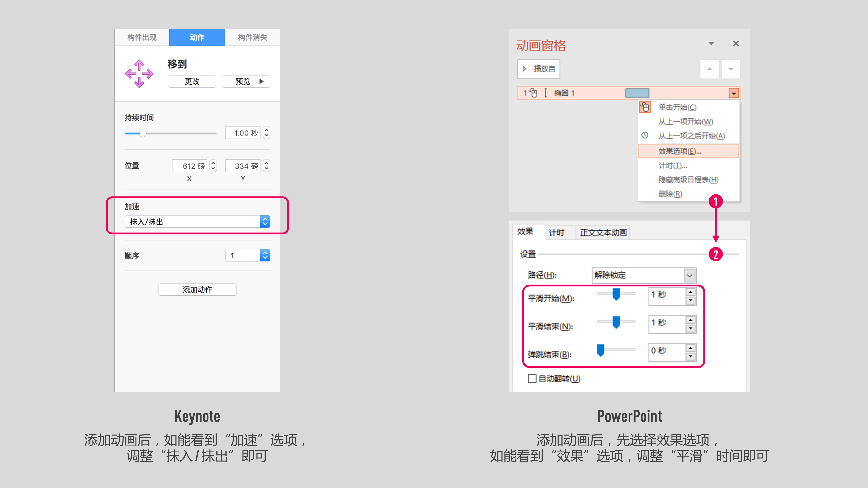This screenshot has width=868, height=488.
Task: Open the animation pane options arrow
Action: coord(711,44)
